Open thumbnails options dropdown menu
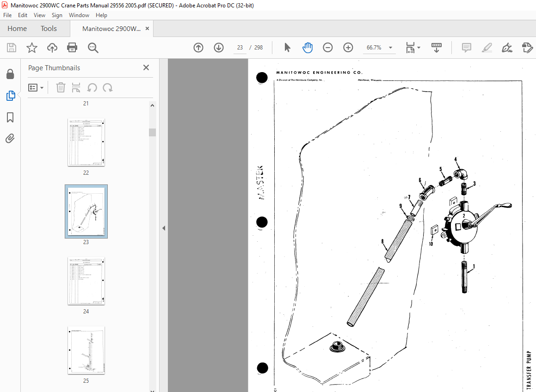The height and width of the screenshot is (392, 536). click(x=36, y=88)
